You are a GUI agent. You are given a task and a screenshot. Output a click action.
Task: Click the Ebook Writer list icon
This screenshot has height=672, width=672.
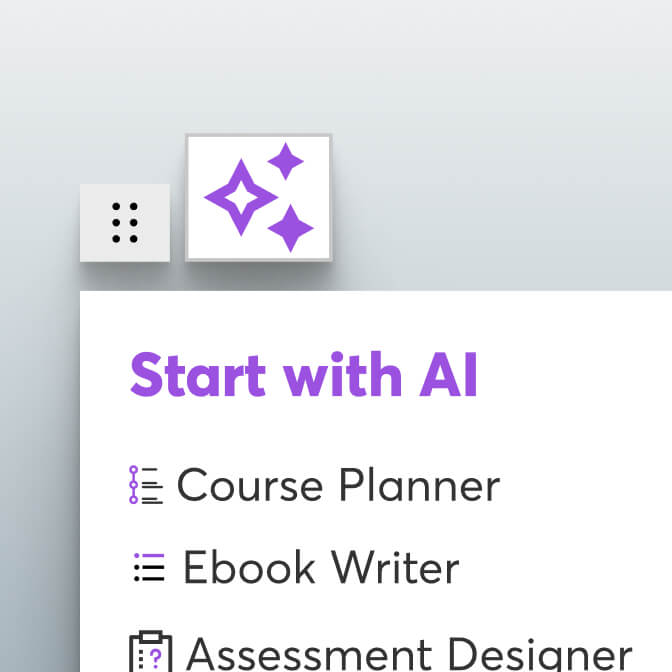pyautogui.click(x=149, y=567)
